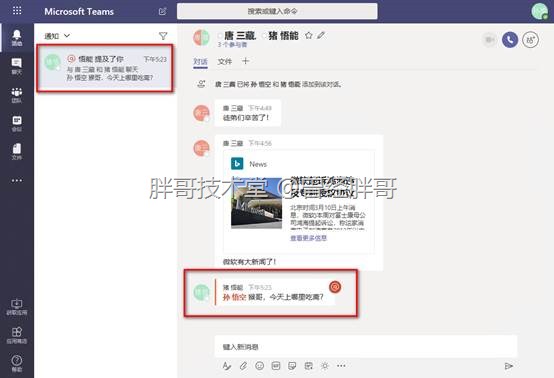Screen dimensions: 554x378
Task: Filter the activity feed
Action: pyautogui.click(x=163, y=36)
